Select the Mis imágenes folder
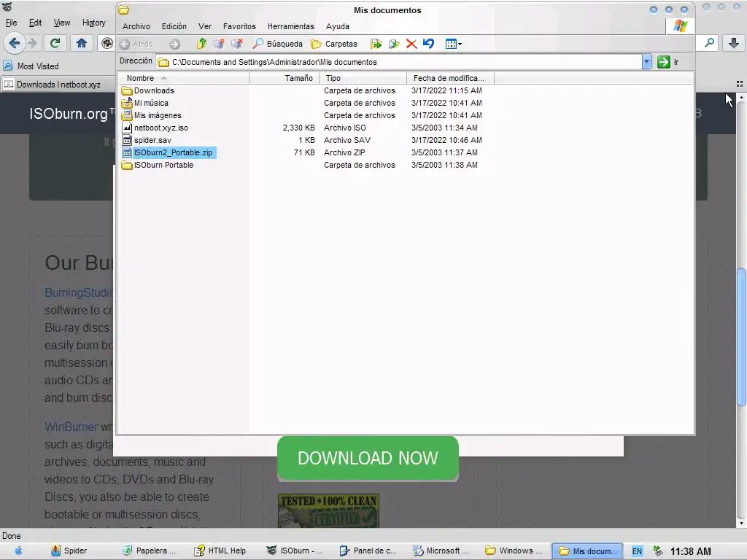This screenshot has height=560, width=747. (152, 115)
